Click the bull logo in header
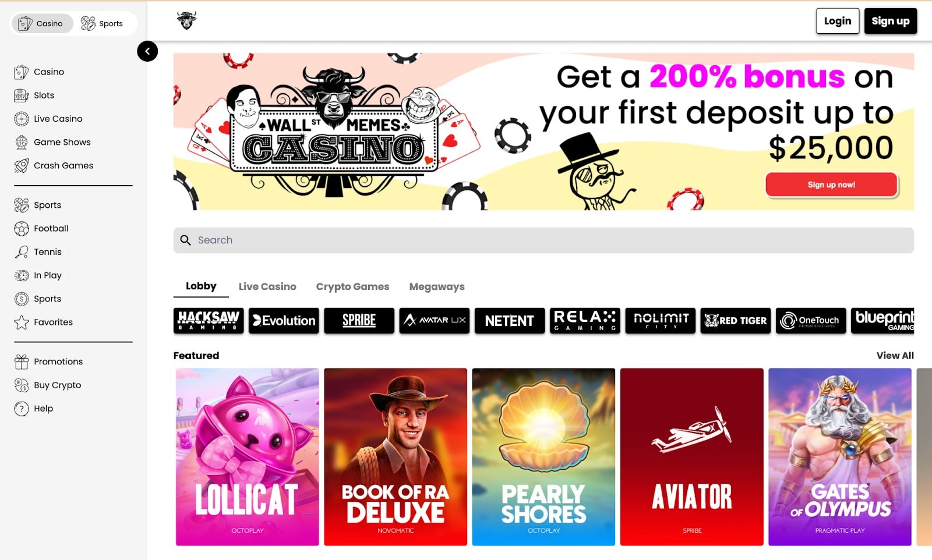Viewport: 932px width, 560px height. (x=187, y=20)
